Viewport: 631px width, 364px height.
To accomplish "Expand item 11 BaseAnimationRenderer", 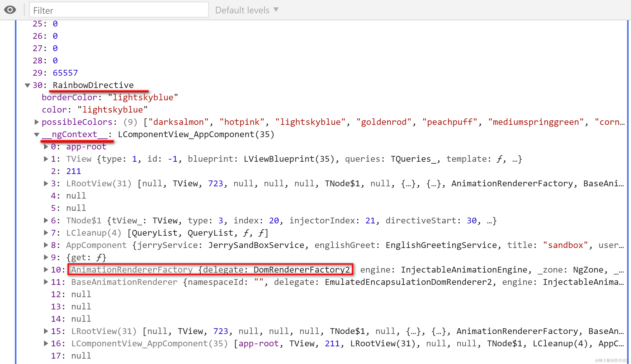I will pos(46,282).
